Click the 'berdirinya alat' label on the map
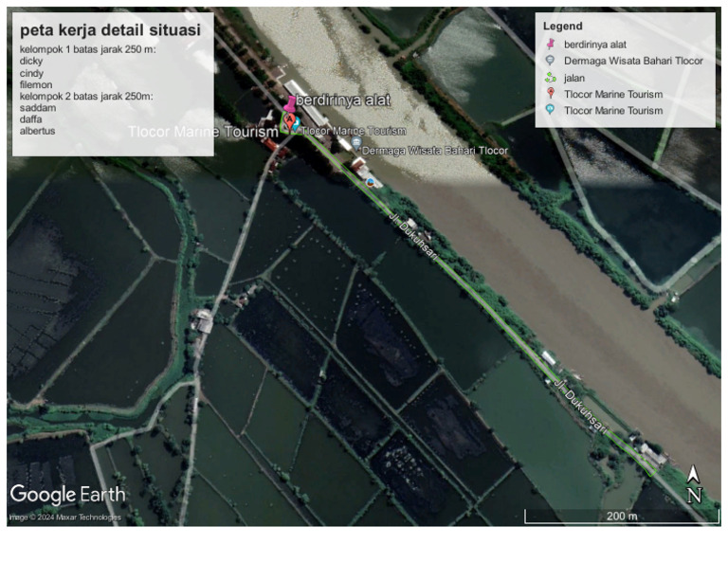Image resolution: width=728 pixels, height=563 pixels. pos(342,100)
